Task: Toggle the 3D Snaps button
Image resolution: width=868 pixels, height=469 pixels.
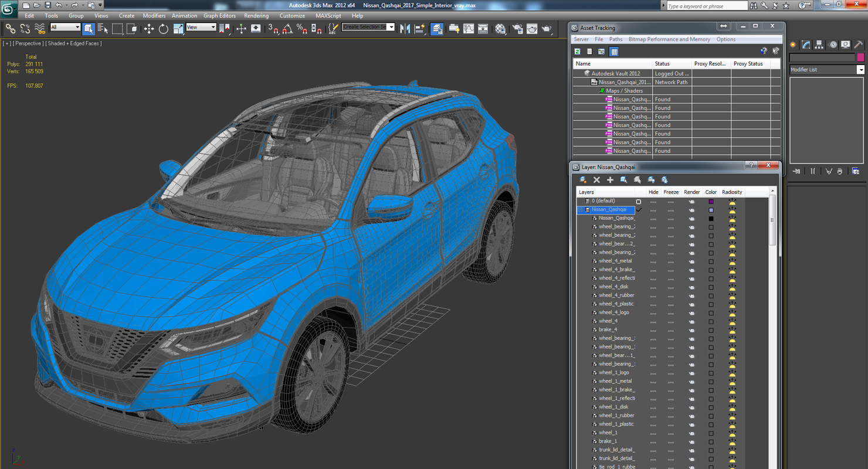Action: [x=273, y=28]
